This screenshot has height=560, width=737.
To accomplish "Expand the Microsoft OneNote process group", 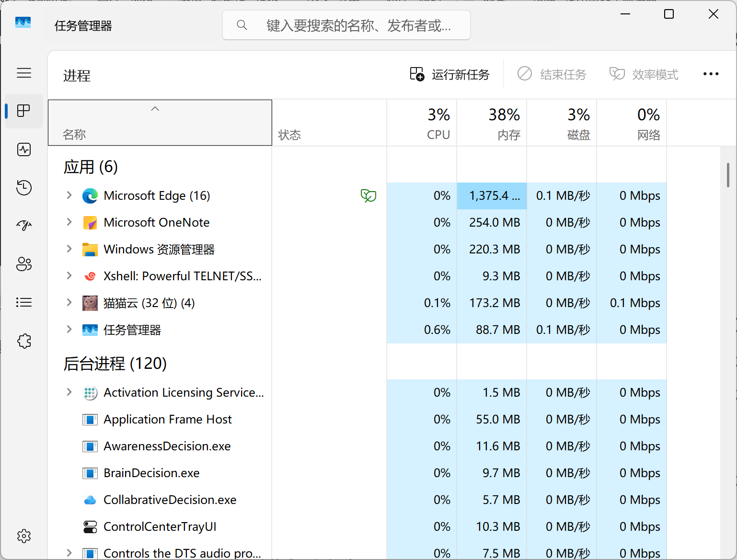I will click(x=69, y=222).
